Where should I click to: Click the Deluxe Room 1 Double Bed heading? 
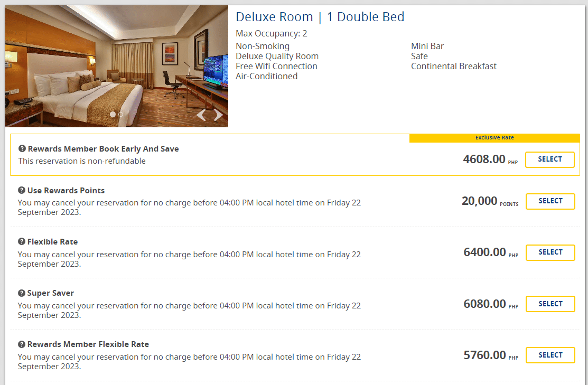320,17
